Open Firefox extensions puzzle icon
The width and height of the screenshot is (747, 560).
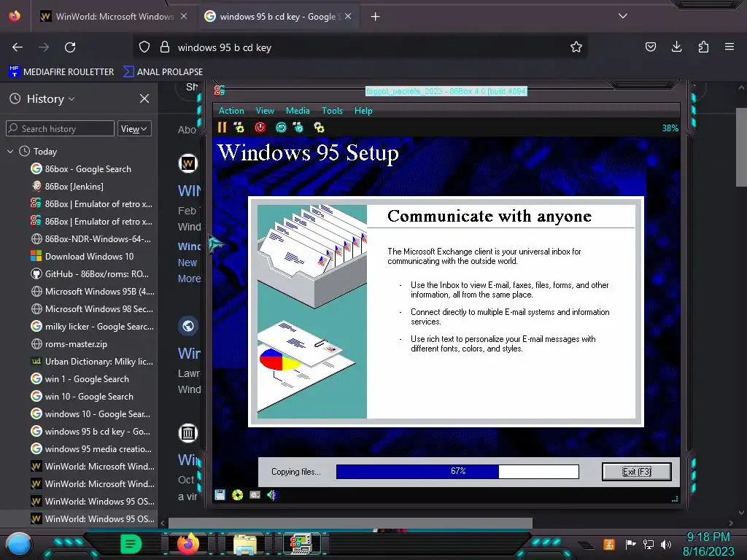point(703,47)
